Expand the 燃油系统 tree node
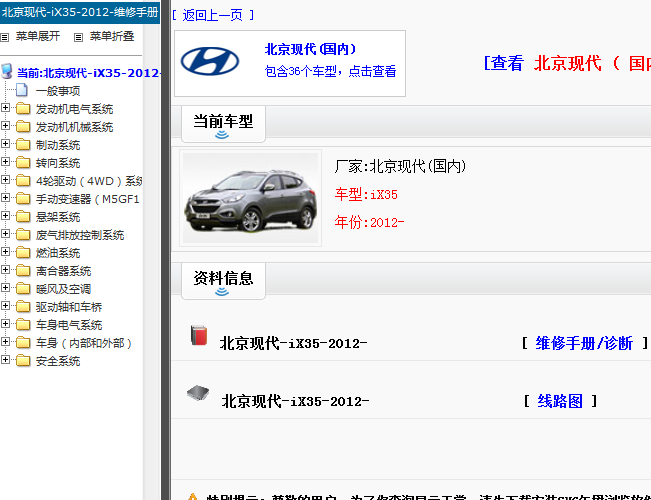The width and height of the screenshot is (651, 500). (5, 252)
